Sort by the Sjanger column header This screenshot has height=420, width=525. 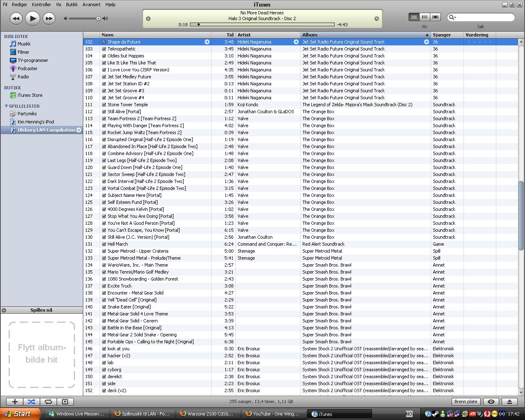point(447,35)
